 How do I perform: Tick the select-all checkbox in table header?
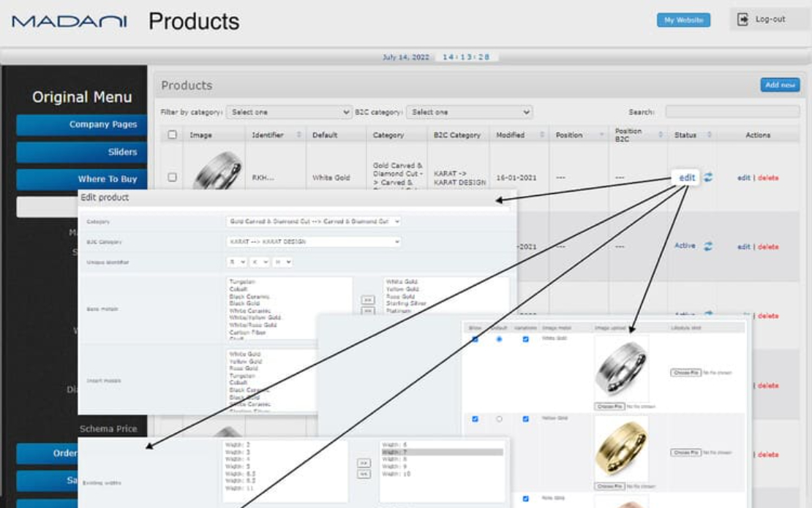pyautogui.click(x=173, y=134)
